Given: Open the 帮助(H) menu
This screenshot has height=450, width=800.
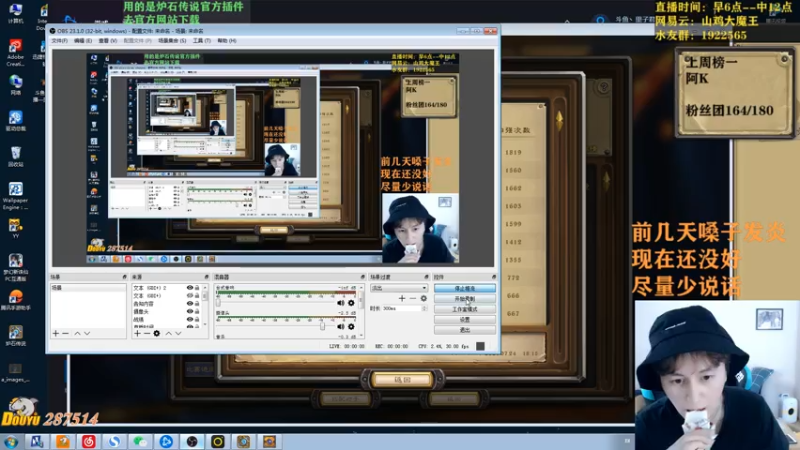Looking at the screenshot, I should pos(227,41).
